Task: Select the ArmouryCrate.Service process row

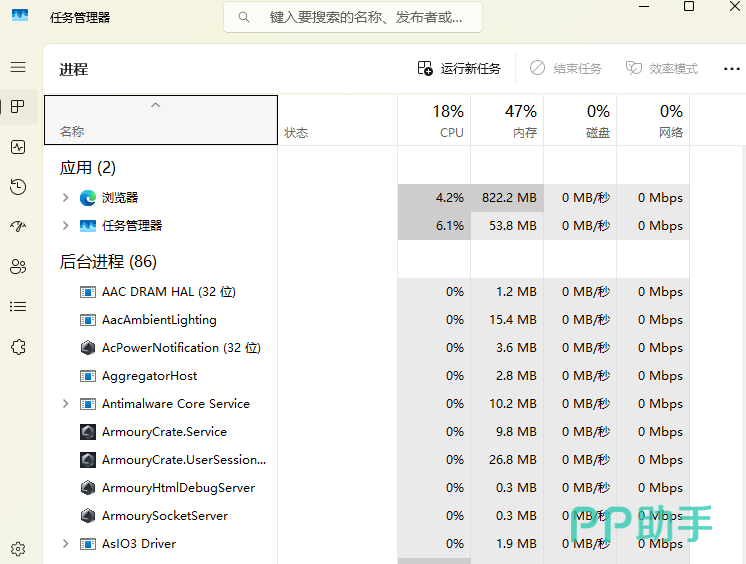Action: pyautogui.click(x=164, y=432)
